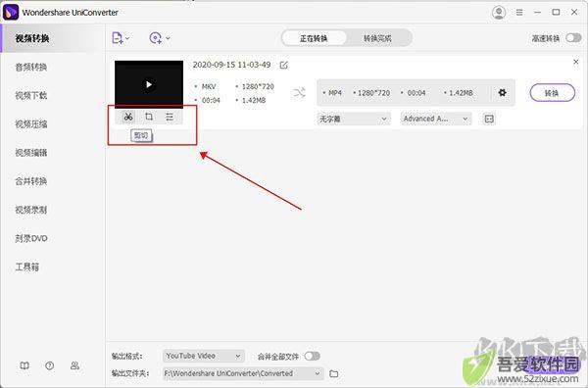Screen dimensions: 588x388
Task: Click the output format MP4 text
Action: (335, 93)
